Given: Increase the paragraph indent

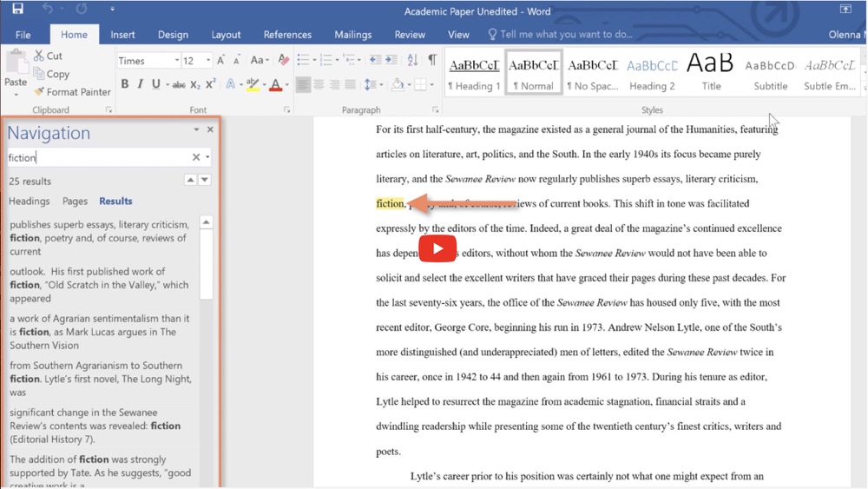Looking at the screenshot, I should 391,60.
